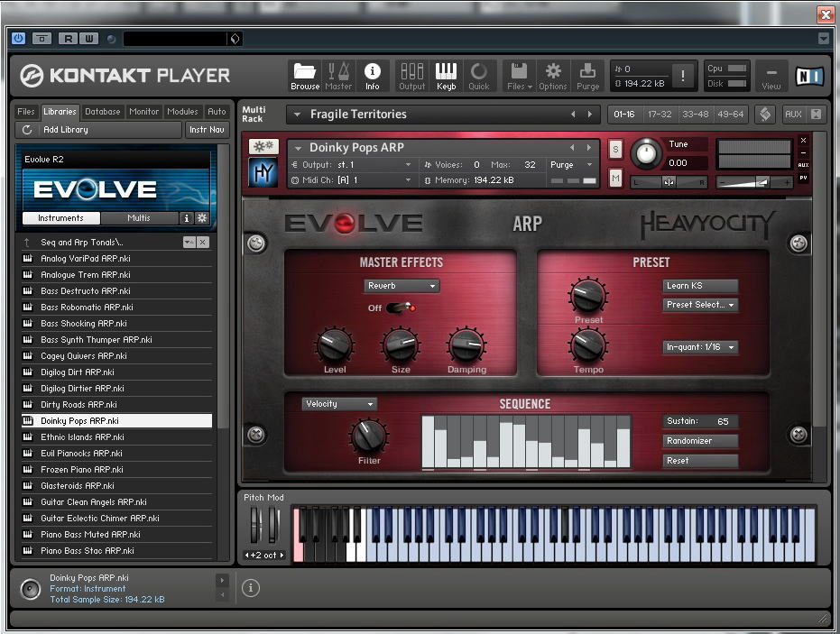840x634 pixels.
Task: Switch to the Modules tab
Action: (182, 112)
